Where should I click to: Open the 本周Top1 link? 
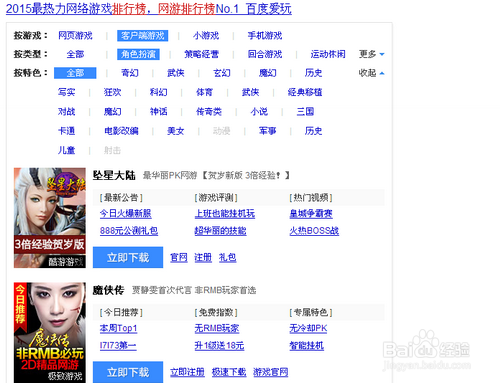coord(118,328)
